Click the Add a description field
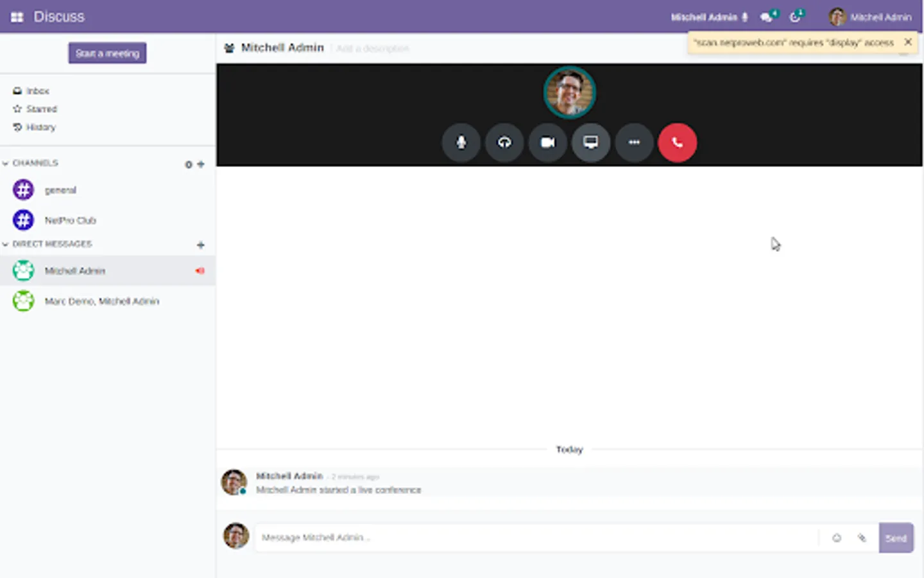The width and height of the screenshot is (924, 578). (373, 48)
